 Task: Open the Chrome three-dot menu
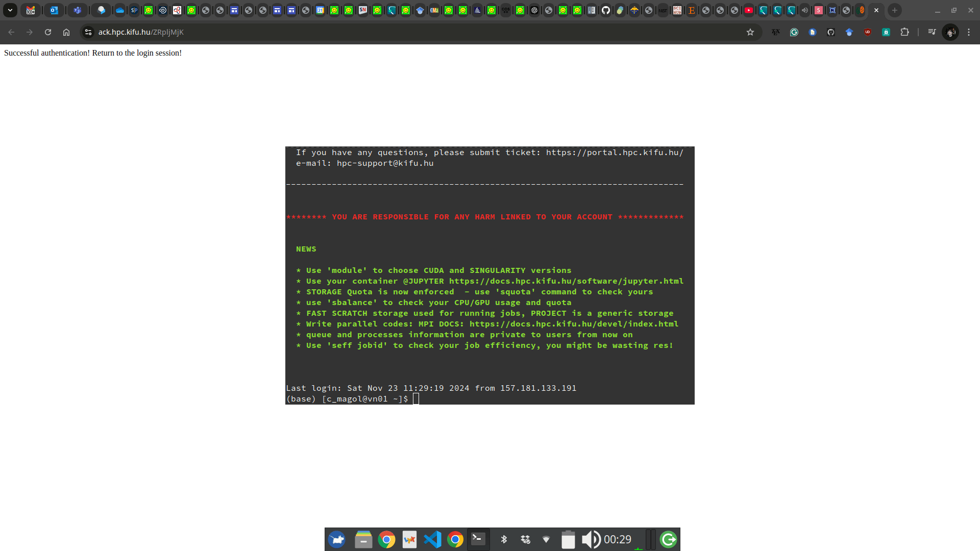click(969, 32)
